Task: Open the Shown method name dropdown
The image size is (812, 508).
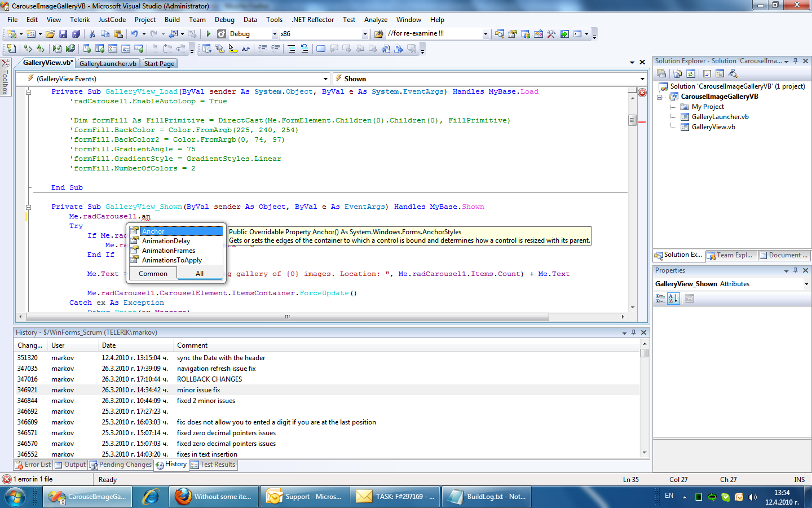Action: tap(642, 79)
